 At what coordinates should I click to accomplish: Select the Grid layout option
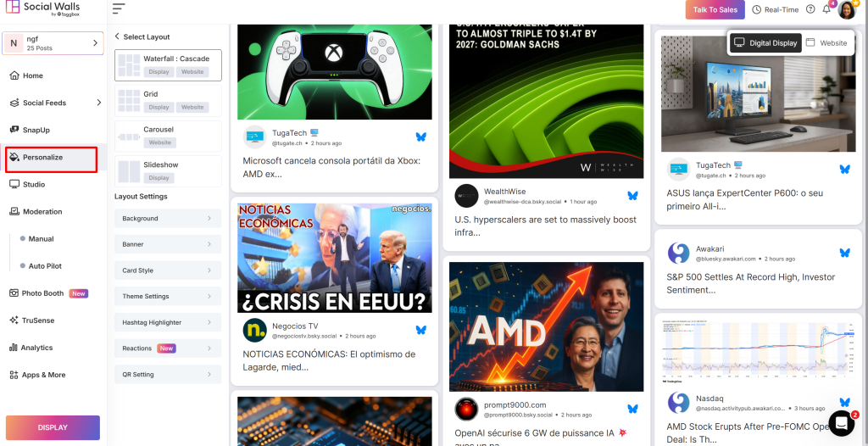(x=169, y=101)
